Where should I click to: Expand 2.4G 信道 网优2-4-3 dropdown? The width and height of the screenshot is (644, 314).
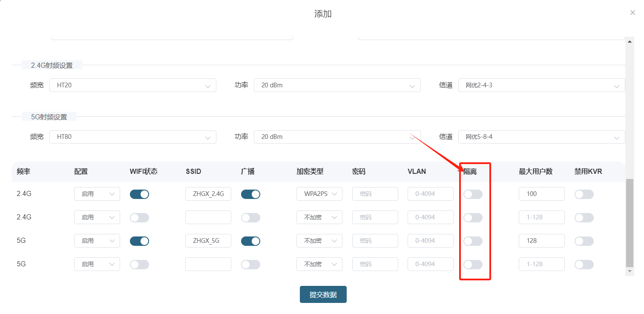[x=541, y=85]
